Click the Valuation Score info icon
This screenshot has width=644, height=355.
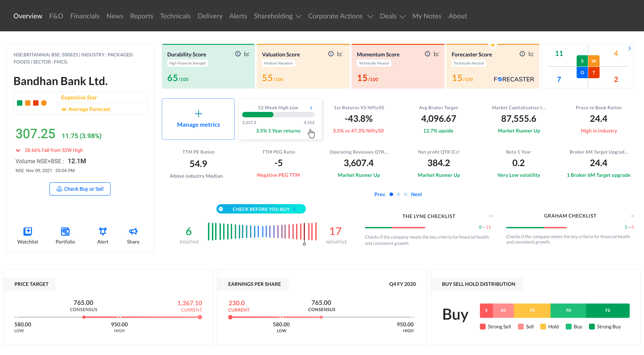point(331,54)
